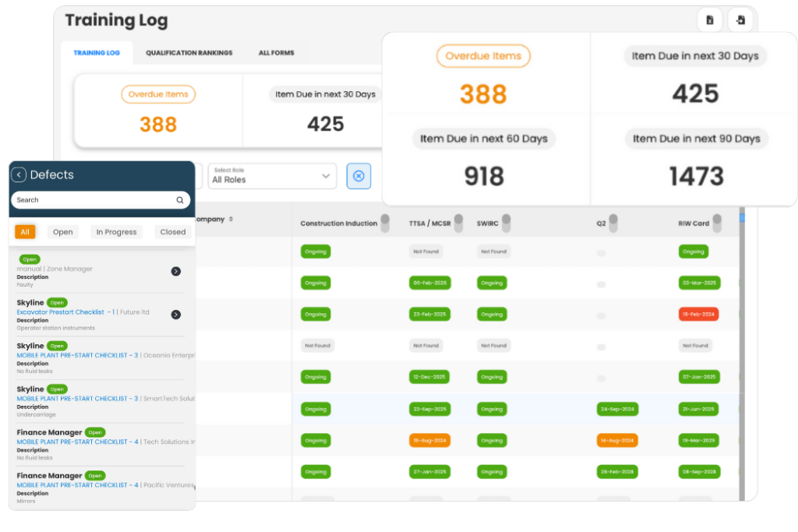Image resolution: width=798 pixels, height=532 pixels.
Task: Open the file import icon beside Excel export
Action: click(740, 20)
